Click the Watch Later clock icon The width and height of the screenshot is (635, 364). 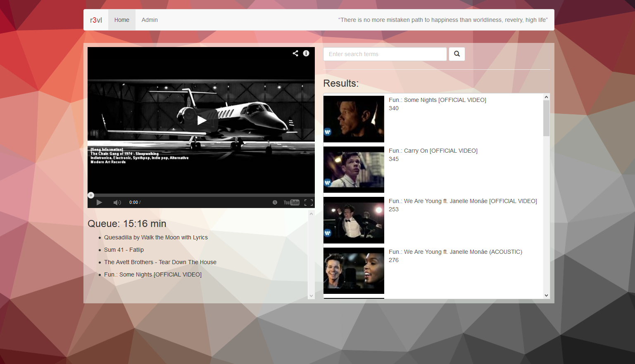coord(275,203)
